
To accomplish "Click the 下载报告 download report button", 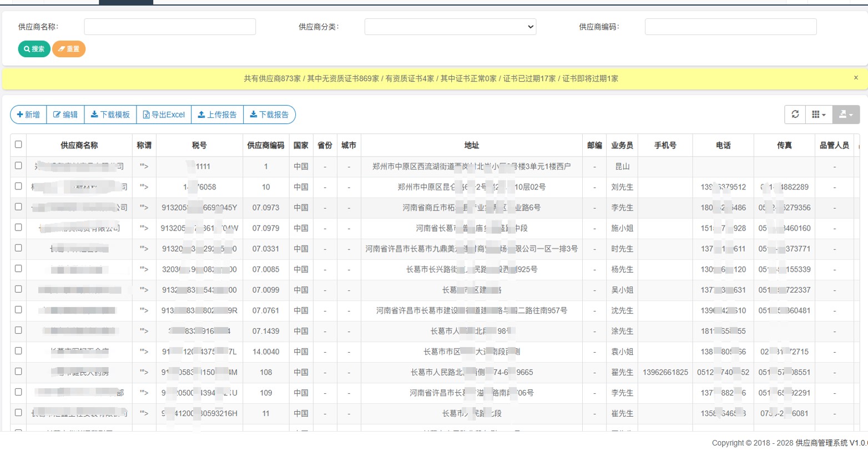I will pyautogui.click(x=269, y=114).
